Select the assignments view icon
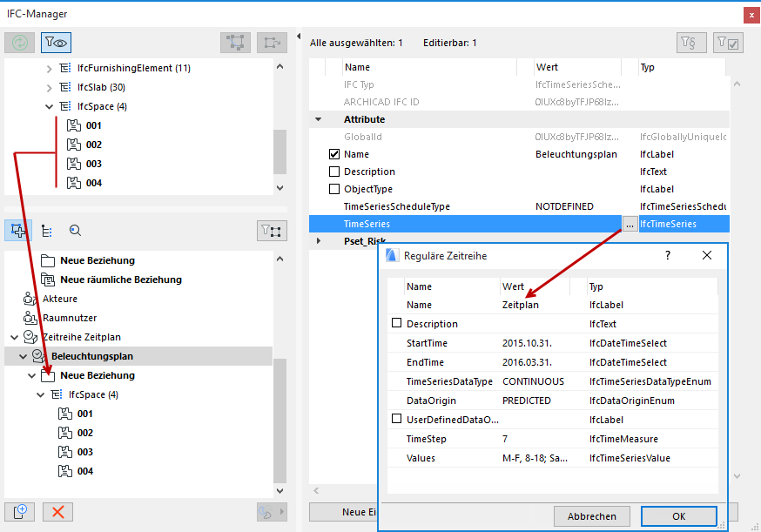Viewport: 761px width, 532px height. (x=18, y=231)
